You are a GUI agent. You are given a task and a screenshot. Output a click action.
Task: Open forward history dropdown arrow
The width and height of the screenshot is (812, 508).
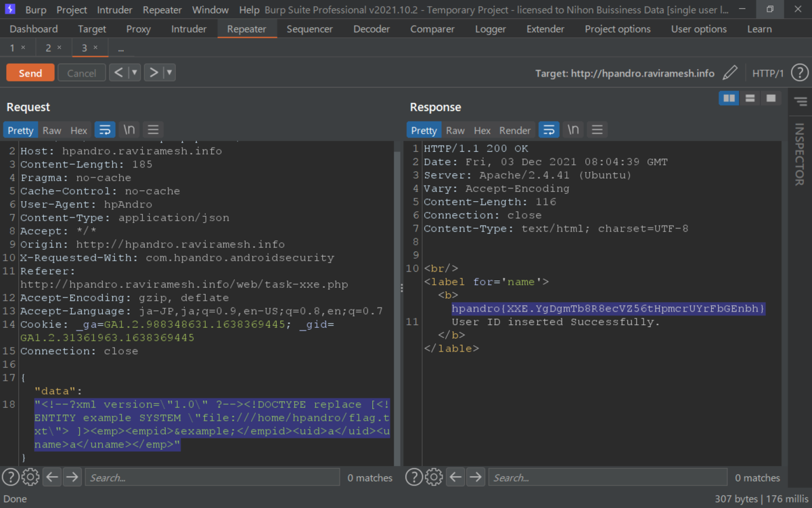[169, 72]
